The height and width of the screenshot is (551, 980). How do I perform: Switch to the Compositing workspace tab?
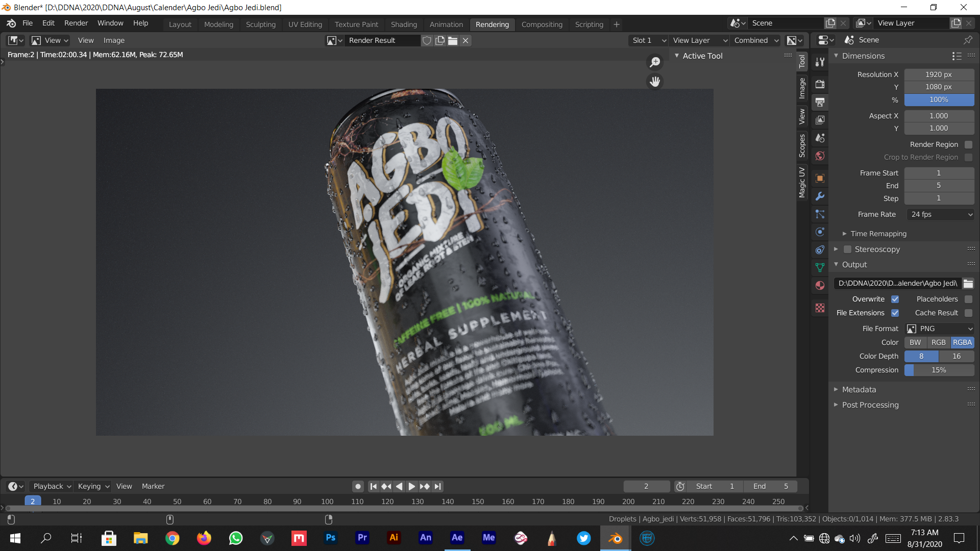click(x=542, y=24)
